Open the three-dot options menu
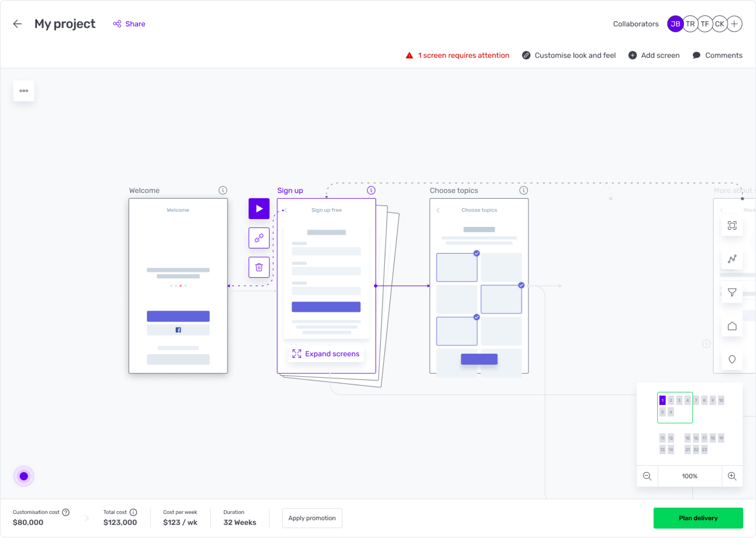This screenshot has width=756, height=538. [24, 90]
